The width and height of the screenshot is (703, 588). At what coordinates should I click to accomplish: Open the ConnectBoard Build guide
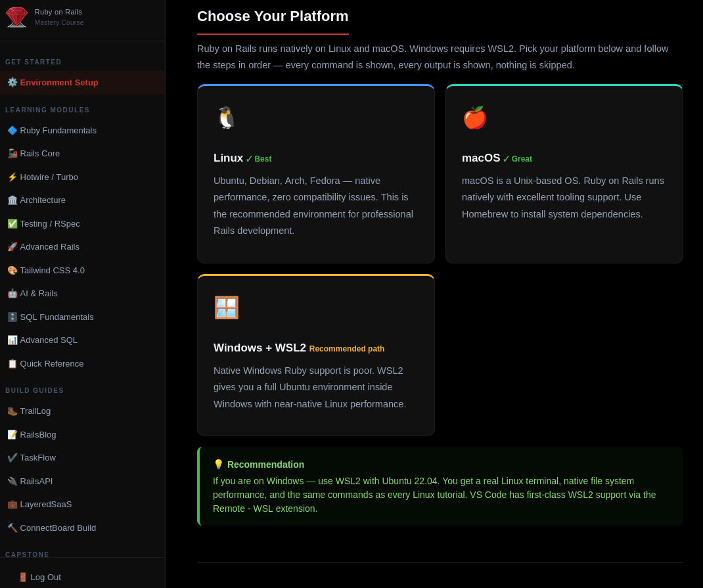83,528
